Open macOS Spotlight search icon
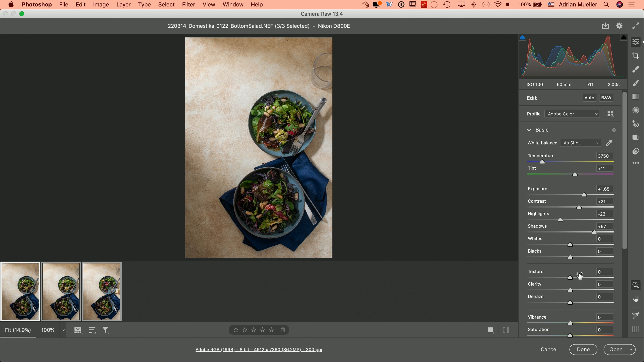 click(606, 5)
